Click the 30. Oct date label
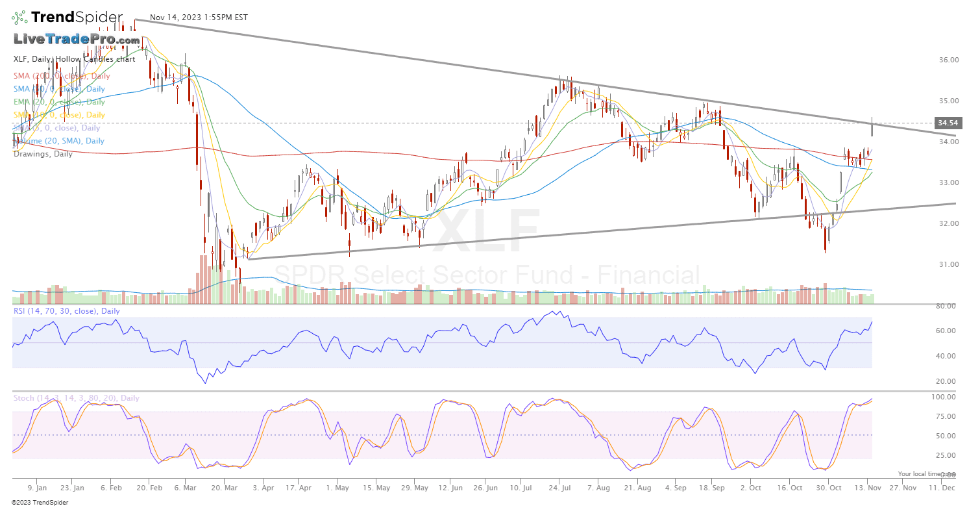This screenshot has height=515, width=980. pyautogui.click(x=828, y=487)
